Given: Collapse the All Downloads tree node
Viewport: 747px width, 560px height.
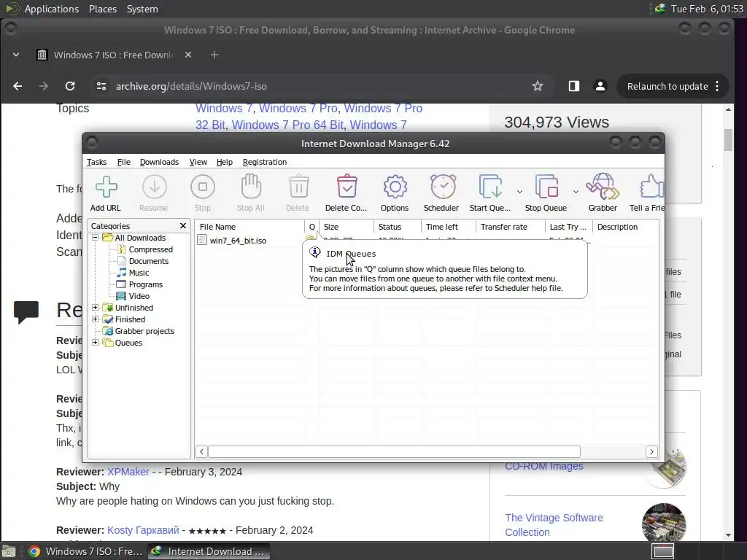Looking at the screenshot, I should (x=96, y=238).
